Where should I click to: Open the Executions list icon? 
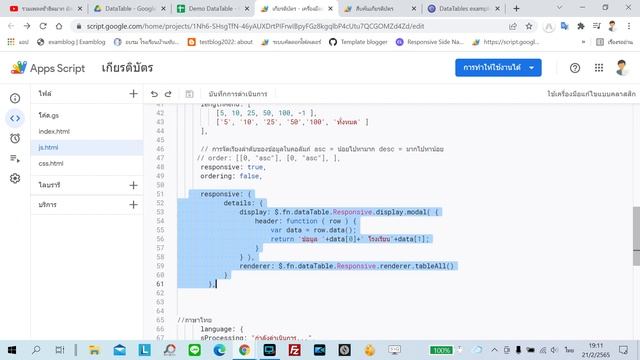[x=15, y=158]
